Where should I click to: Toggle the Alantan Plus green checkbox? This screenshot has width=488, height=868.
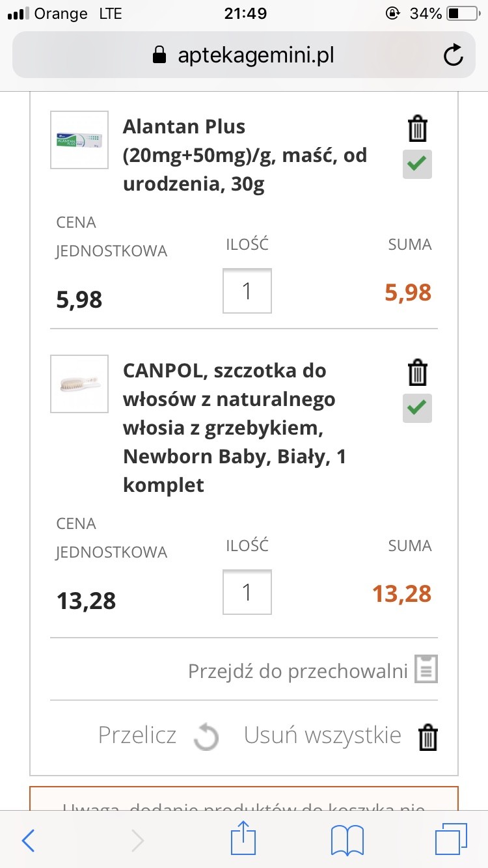pyautogui.click(x=417, y=164)
